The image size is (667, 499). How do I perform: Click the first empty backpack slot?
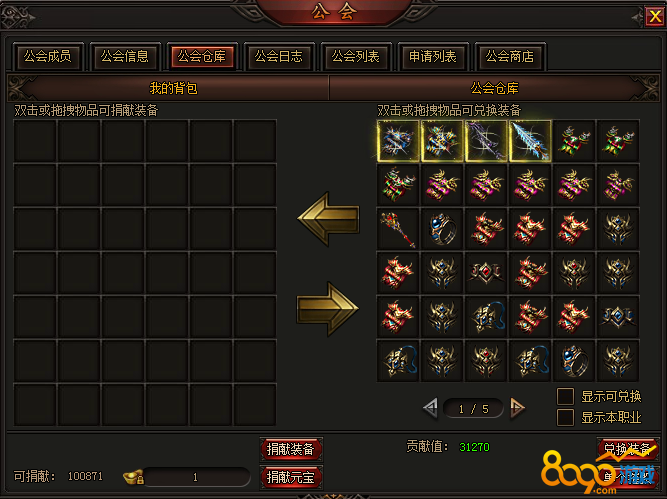tap(35, 141)
